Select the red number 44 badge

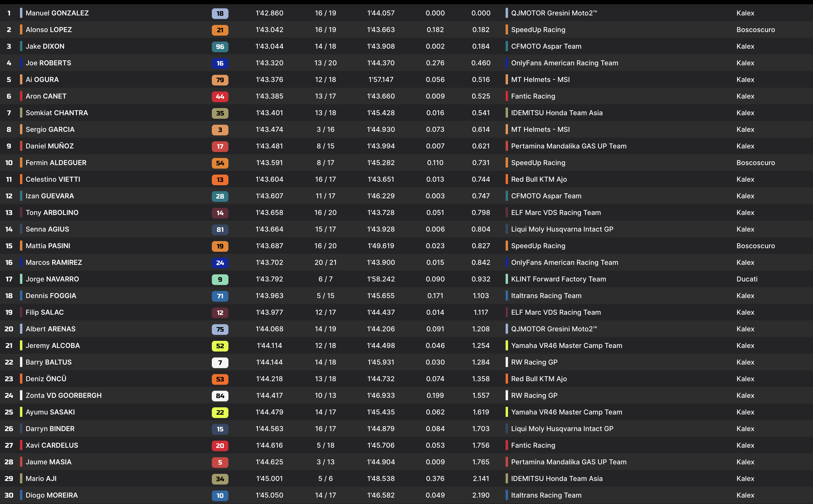[220, 97]
